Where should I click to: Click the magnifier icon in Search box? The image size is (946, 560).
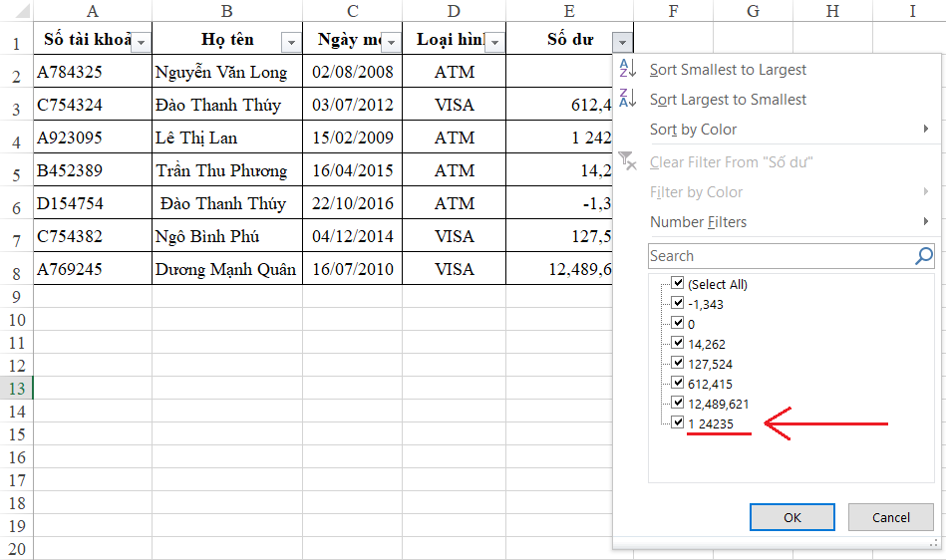[923, 256]
